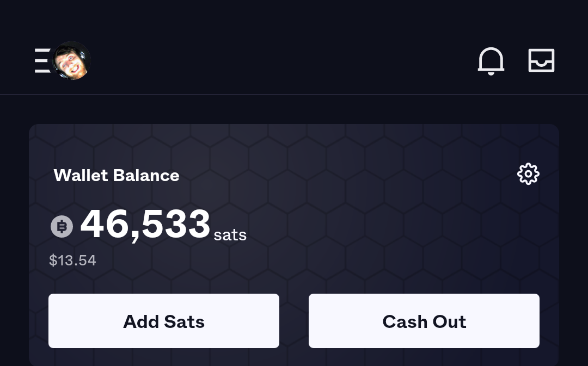The height and width of the screenshot is (366, 588).
Task: Expand the side navigation menu
Action: click(x=42, y=60)
